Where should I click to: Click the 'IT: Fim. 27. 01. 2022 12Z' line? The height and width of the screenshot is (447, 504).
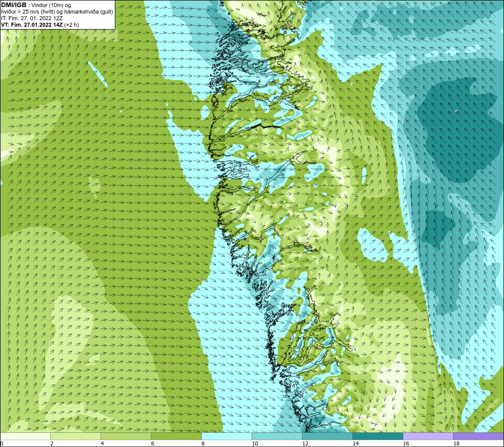click(x=32, y=18)
